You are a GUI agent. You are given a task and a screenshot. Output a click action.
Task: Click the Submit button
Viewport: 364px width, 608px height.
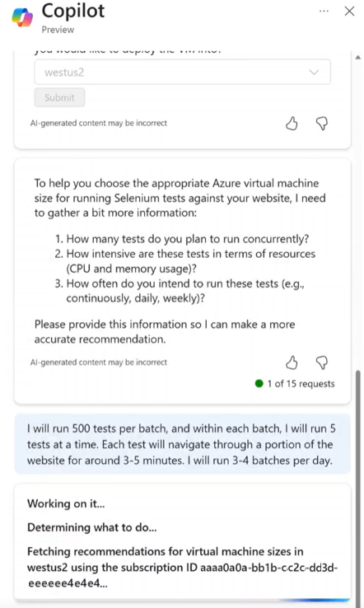(x=59, y=97)
